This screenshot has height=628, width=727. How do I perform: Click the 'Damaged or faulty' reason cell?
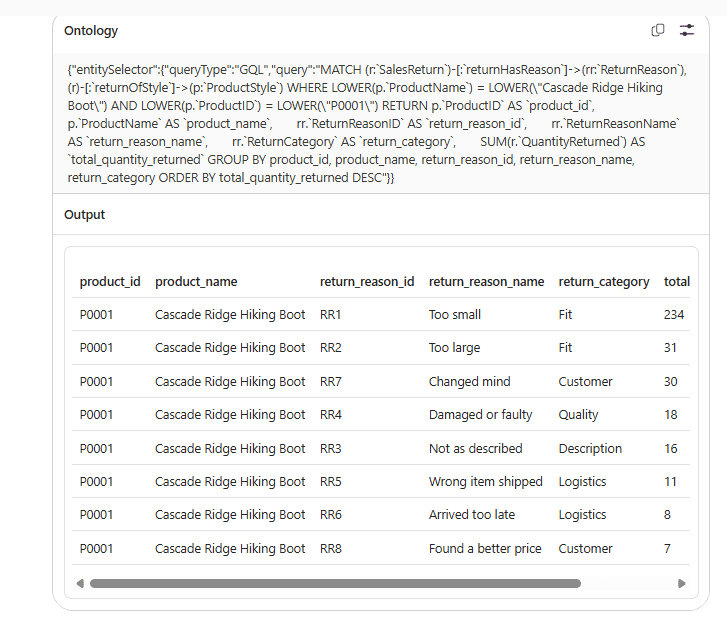(x=480, y=415)
